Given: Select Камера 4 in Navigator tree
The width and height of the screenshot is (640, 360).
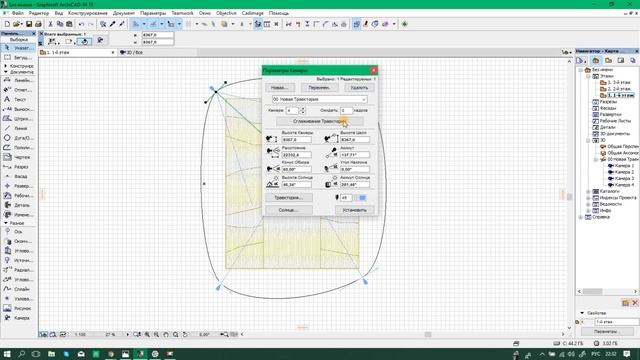Looking at the screenshot, I should (621, 185).
